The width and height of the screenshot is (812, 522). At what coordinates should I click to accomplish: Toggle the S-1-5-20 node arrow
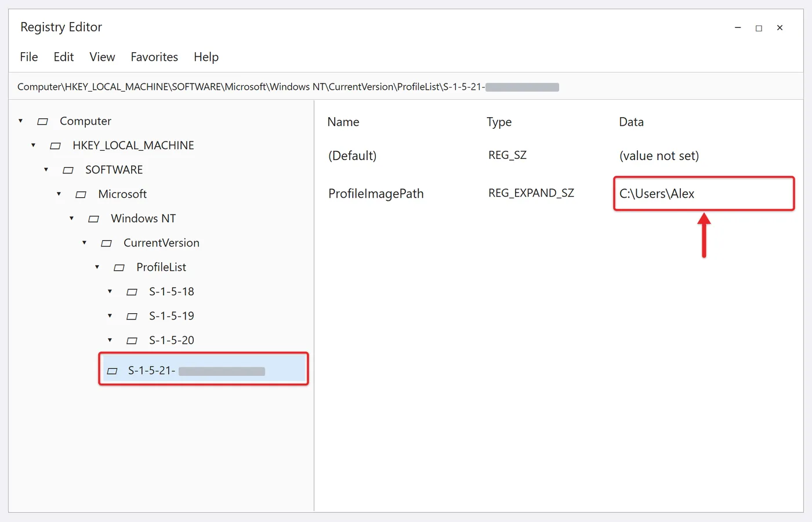point(110,340)
